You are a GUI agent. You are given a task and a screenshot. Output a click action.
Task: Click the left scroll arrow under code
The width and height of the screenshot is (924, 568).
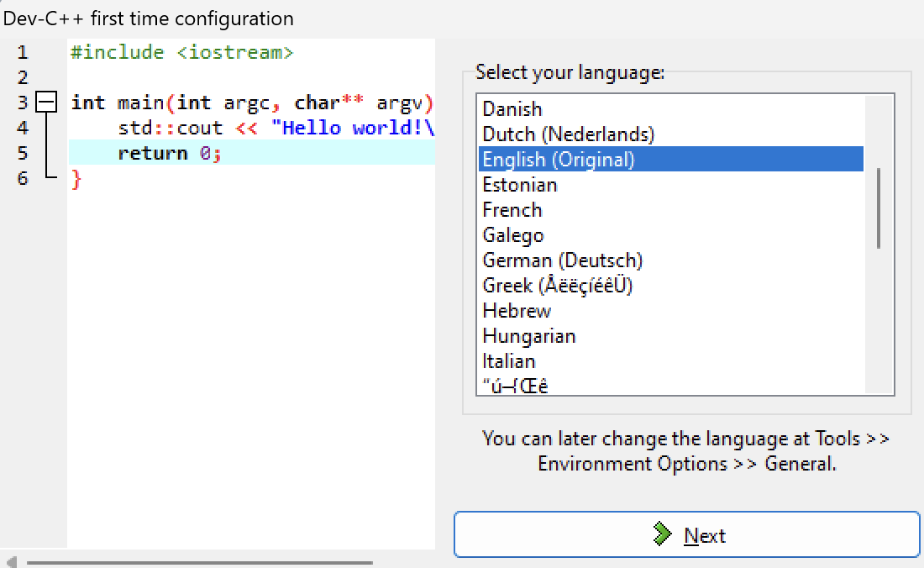click(11, 562)
